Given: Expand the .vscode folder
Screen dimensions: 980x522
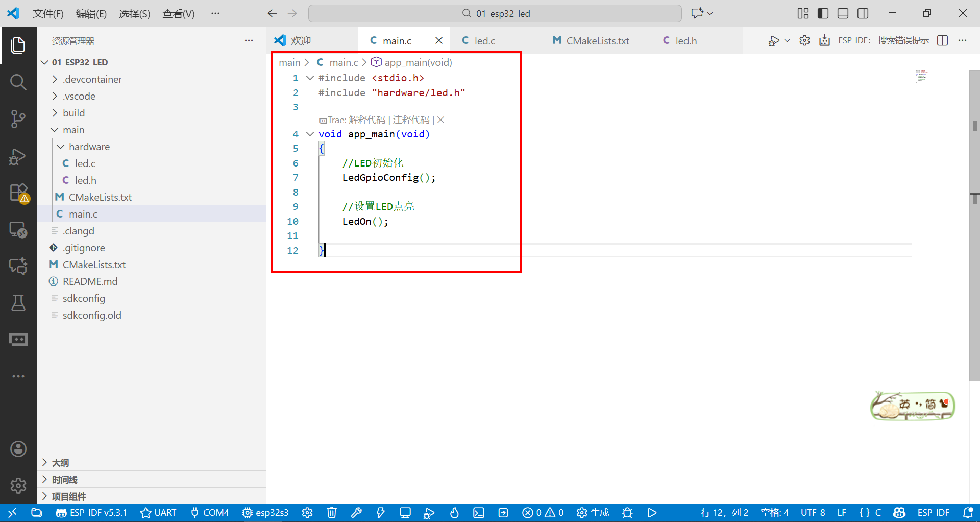Looking at the screenshot, I should pos(55,96).
